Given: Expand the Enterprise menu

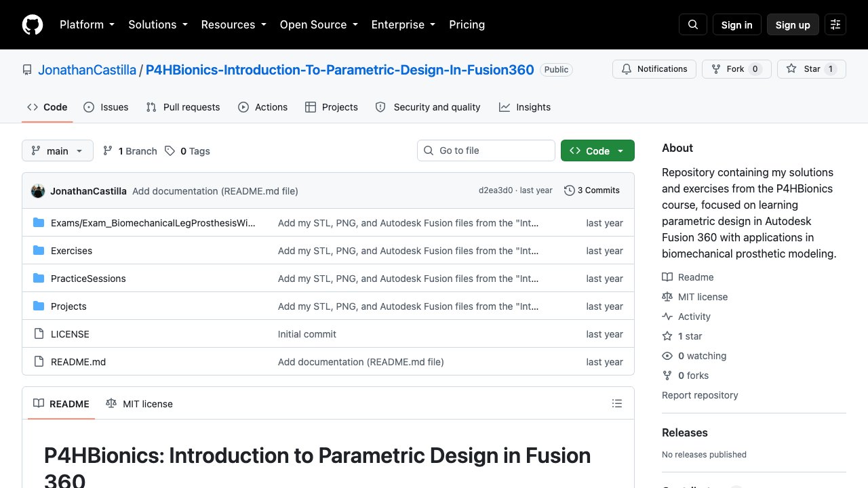Looking at the screenshot, I should (x=403, y=24).
